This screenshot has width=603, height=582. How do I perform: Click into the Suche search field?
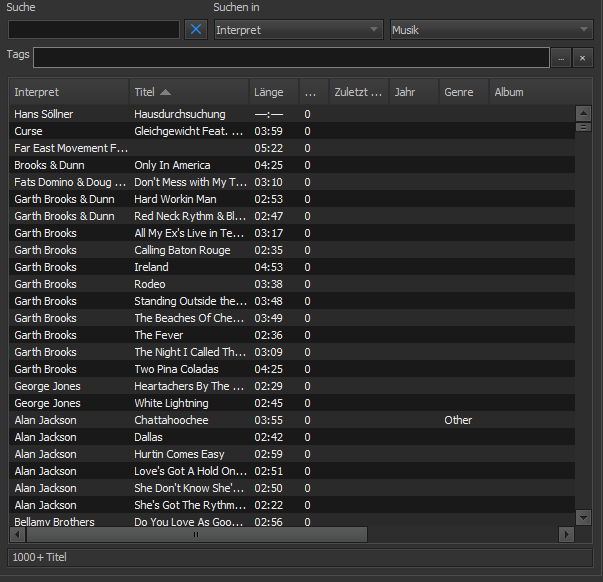pyautogui.click(x=94, y=30)
